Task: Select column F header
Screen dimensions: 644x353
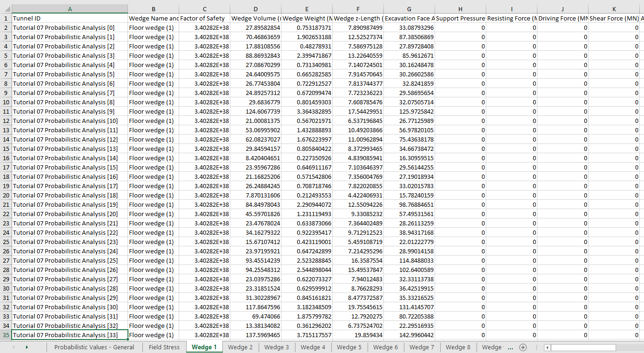Action: point(358,9)
